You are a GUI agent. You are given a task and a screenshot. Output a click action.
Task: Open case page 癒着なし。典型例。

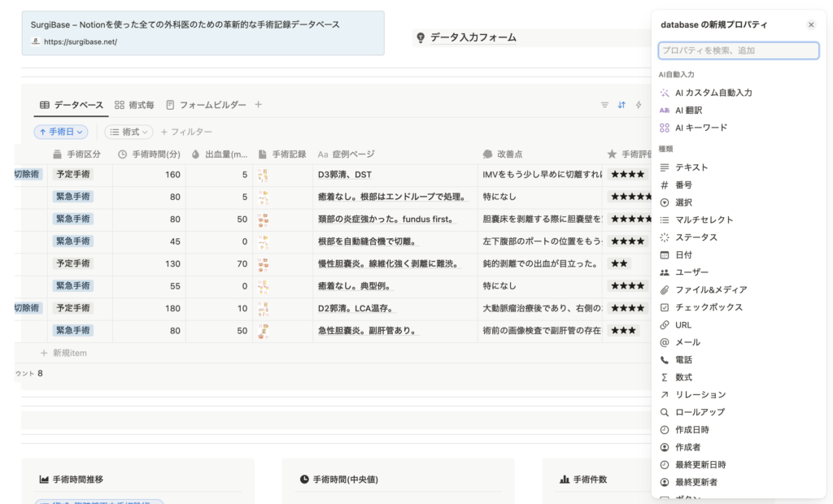[x=355, y=286]
